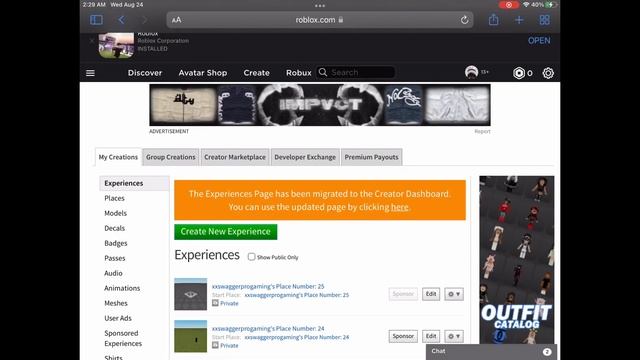The image size is (640, 360).
Task: Tap the Safari forward arrow
Action: pos(145,20)
